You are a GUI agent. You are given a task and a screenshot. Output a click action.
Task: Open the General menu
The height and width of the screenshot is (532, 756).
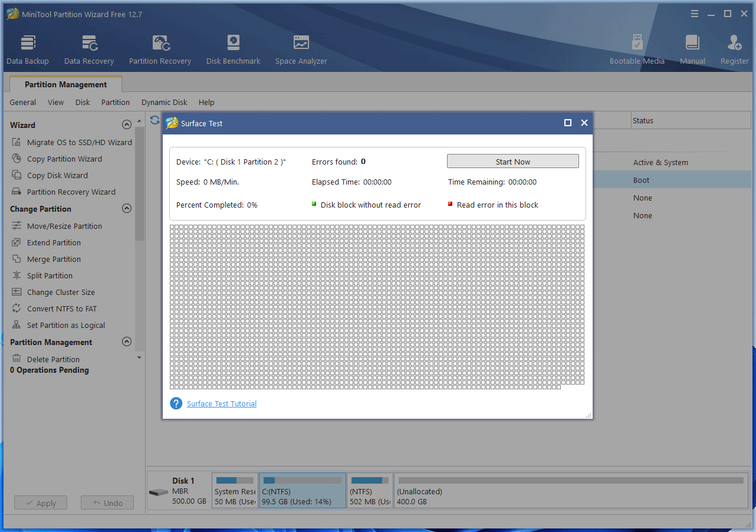[x=23, y=102]
